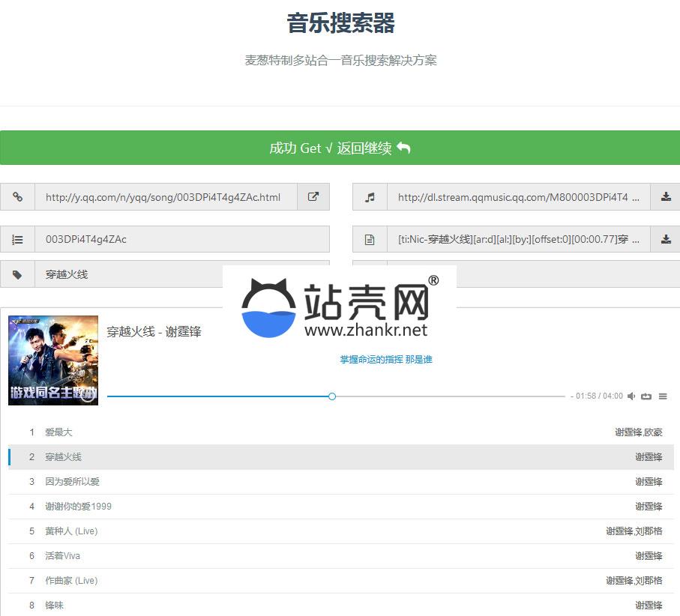Play track 爱最大 from playlist
The width and height of the screenshot is (680, 616).
(x=58, y=432)
